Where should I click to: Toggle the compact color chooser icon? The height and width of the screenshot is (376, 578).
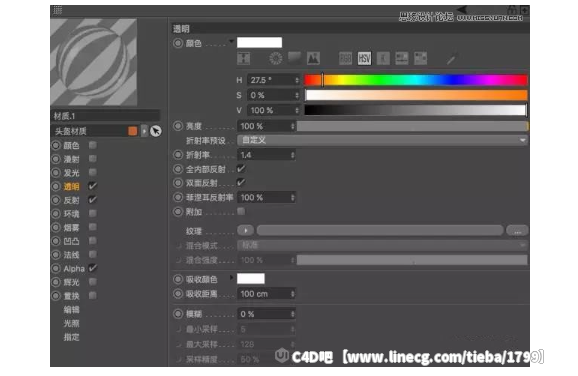pyautogui.click(x=244, y=58)
